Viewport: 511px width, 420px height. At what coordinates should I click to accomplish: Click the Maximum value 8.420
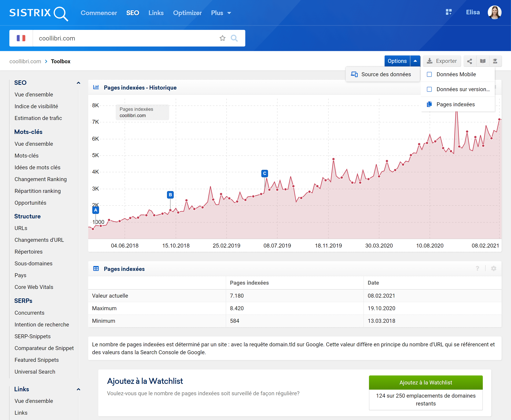(x=237, y=308)
